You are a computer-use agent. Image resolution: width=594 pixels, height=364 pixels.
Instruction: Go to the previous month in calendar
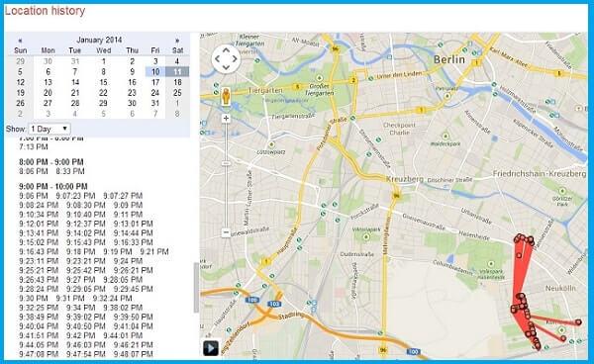(20, 41)
